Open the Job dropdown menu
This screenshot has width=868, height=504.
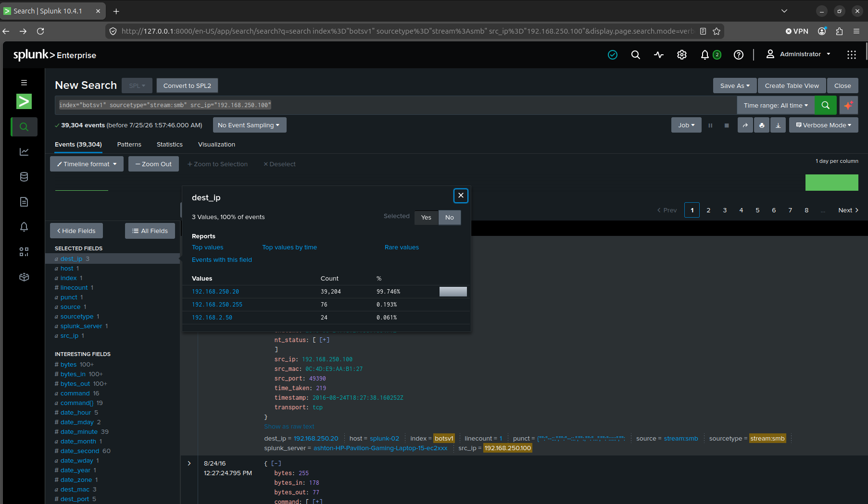(686, 125)
